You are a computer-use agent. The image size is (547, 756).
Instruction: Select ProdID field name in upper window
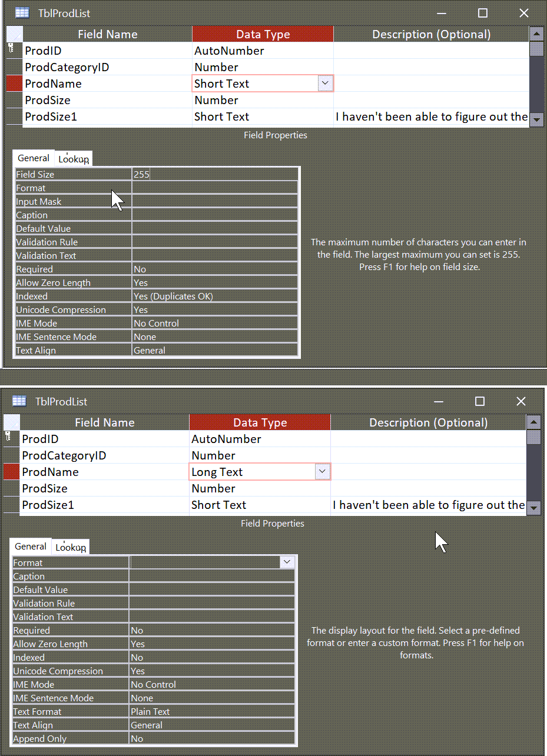click(x=107, y=50)
